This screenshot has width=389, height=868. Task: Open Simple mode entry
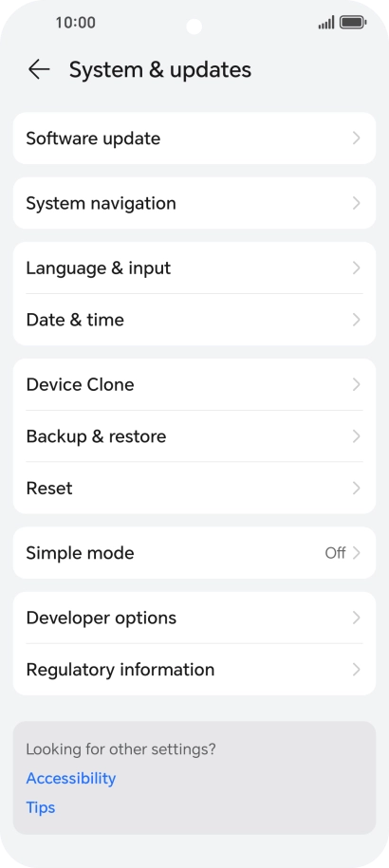click(194, 553)
